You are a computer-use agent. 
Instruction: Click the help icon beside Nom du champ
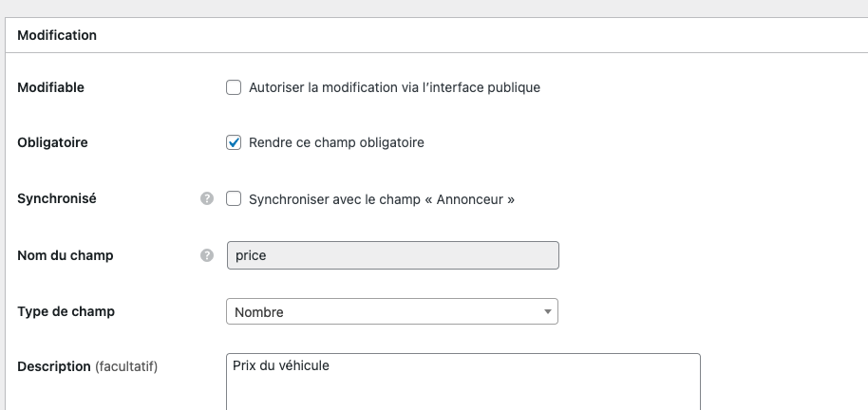207,255
